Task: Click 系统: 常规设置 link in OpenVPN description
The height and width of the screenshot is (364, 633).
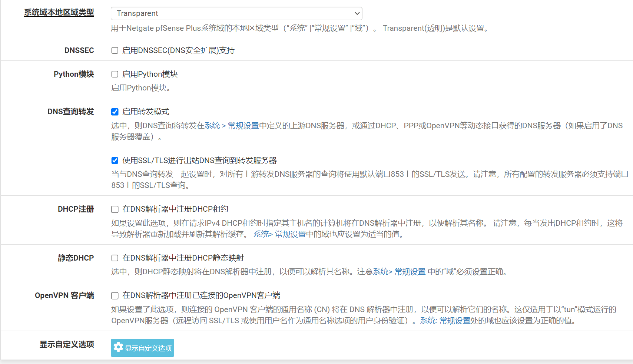Action: [445, 321]
